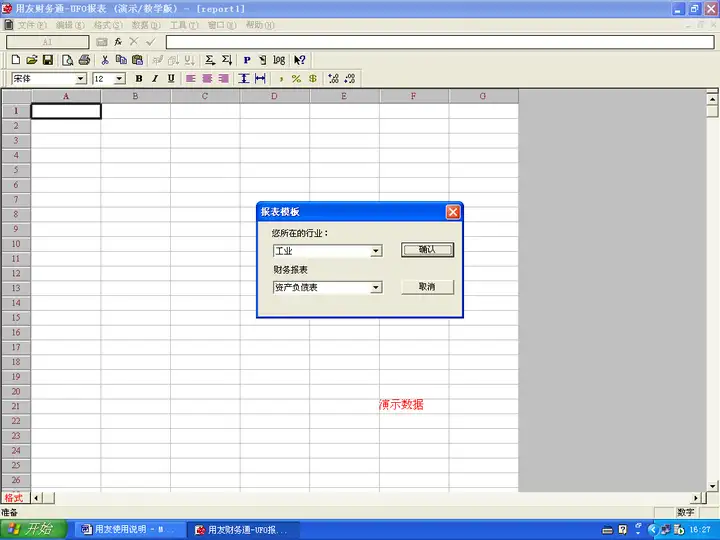Click the Paste clipboard icon
Image resolution: width=720 pixels, height=540 pixels.
137,60
